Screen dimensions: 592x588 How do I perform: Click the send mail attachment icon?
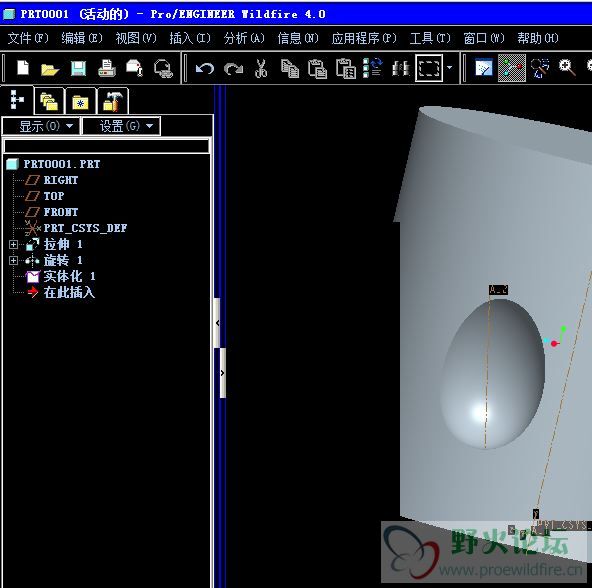(135, 68)
